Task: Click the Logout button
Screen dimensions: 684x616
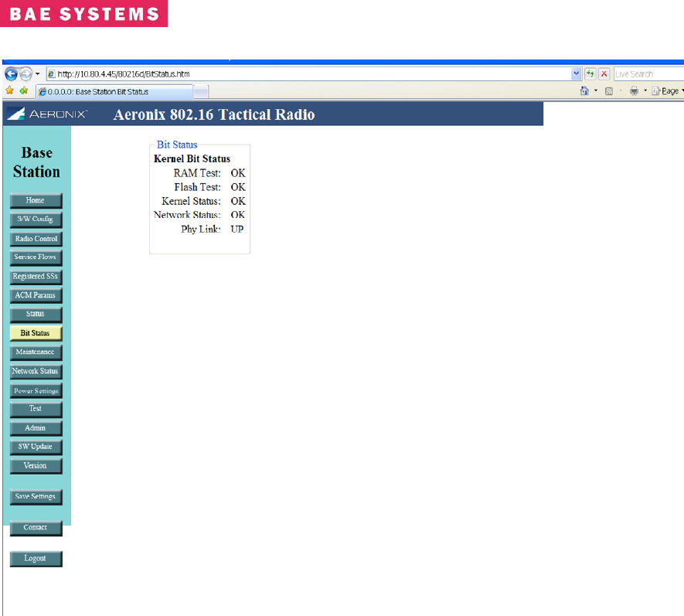Action: point(36,559)
